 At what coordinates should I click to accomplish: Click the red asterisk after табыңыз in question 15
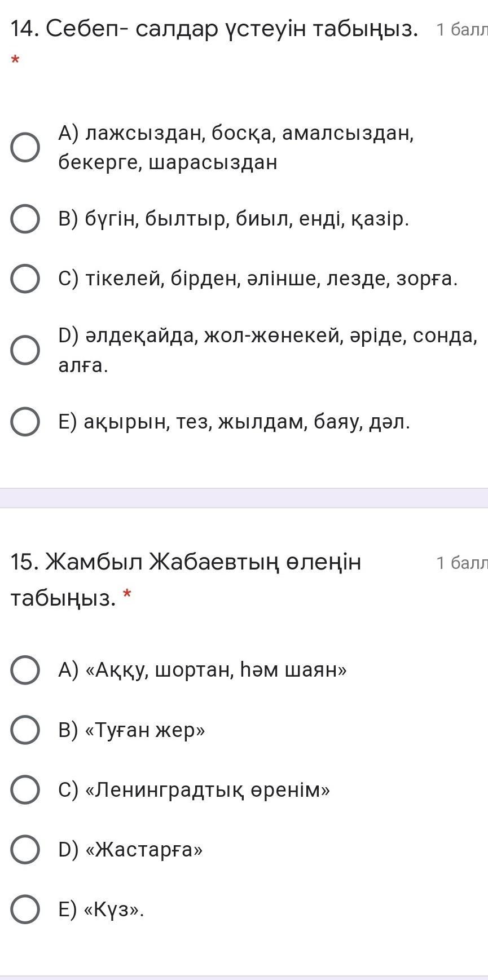click(x=128, y=594)
